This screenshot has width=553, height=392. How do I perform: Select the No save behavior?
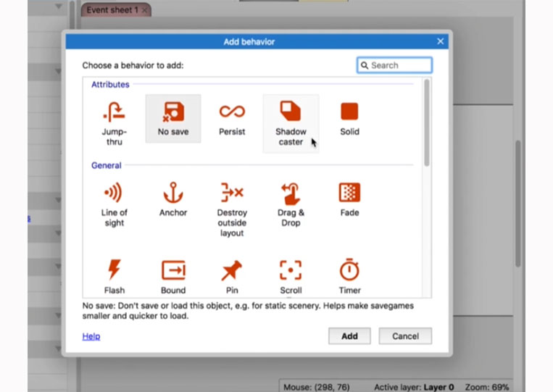tap(173, 119)
